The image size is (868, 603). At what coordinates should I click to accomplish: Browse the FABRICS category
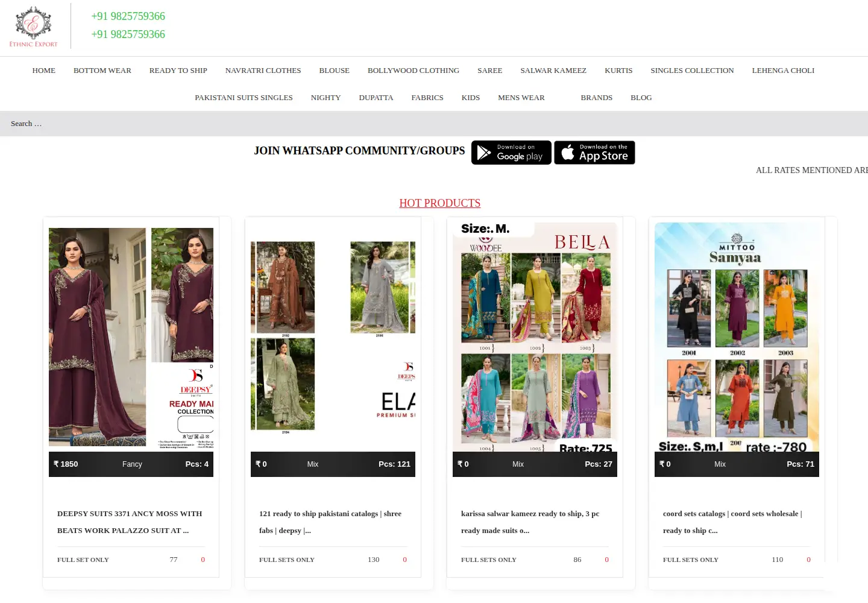[427, 98]
